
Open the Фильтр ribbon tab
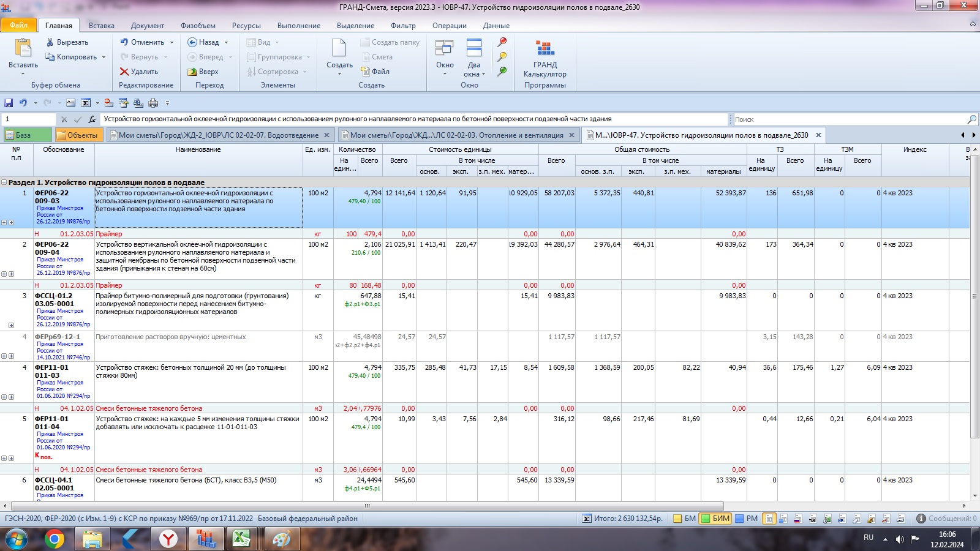[402, 26]
